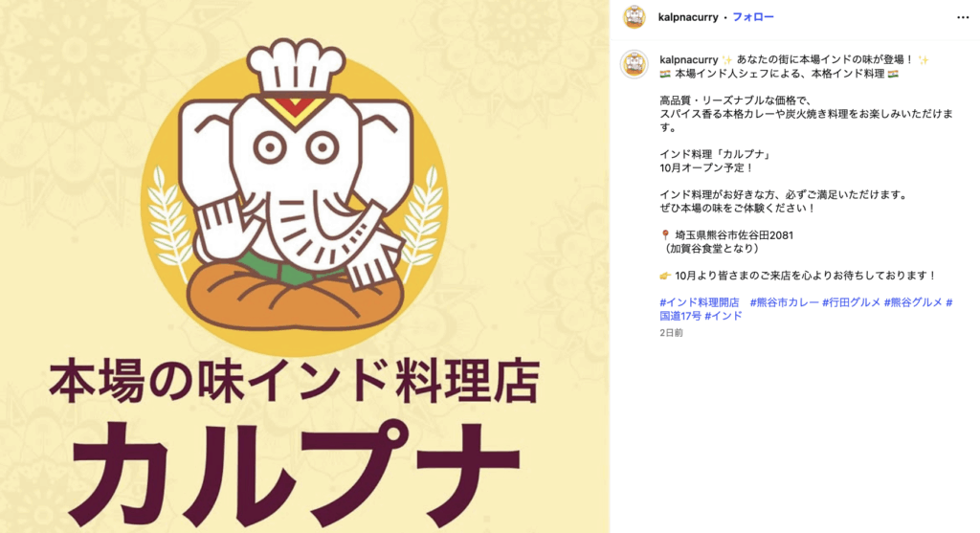The width and height of the screenshot is (980, 533).
Task: Open hashtag #インド料理開店
Action: click(x=700, y=302)
